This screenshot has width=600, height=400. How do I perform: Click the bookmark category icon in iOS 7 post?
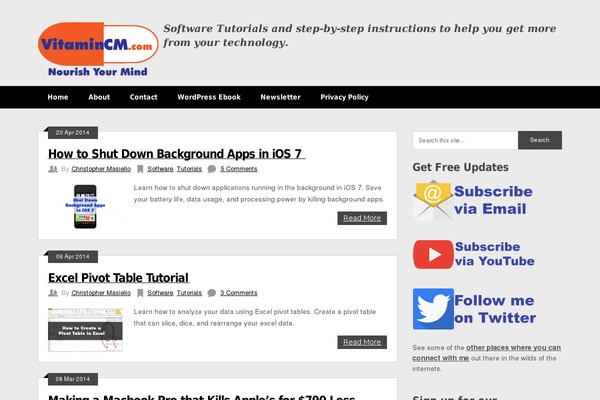click(140, 169)
